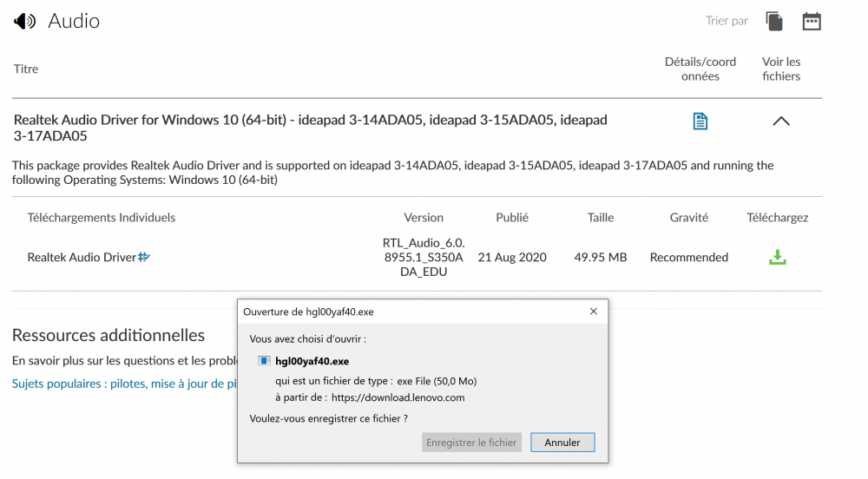
Task: Click the hgl00yaf40.exe file name in dialog
Action: coord(312,361)
